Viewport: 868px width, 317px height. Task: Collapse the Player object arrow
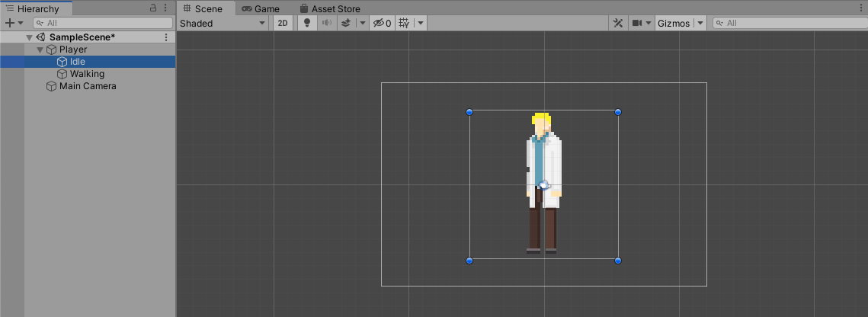click(40, 50)
